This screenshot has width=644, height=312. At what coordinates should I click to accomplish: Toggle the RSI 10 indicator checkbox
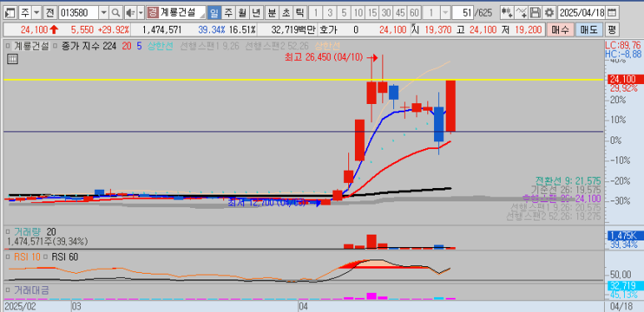8,257
